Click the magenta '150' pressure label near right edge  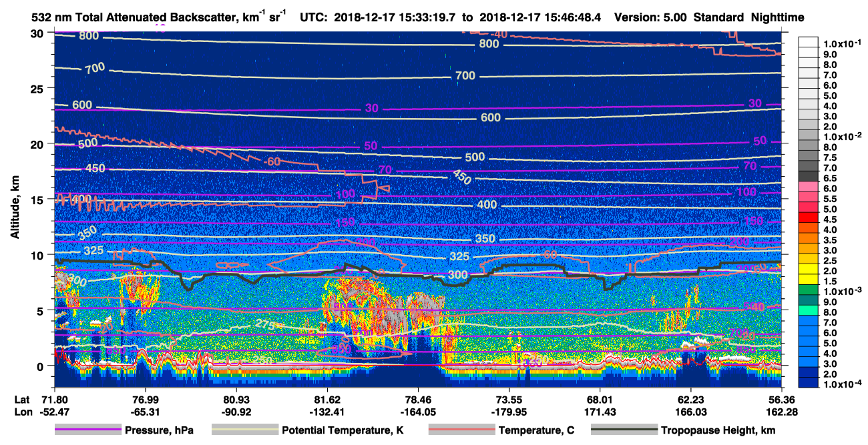pos(753,221)
